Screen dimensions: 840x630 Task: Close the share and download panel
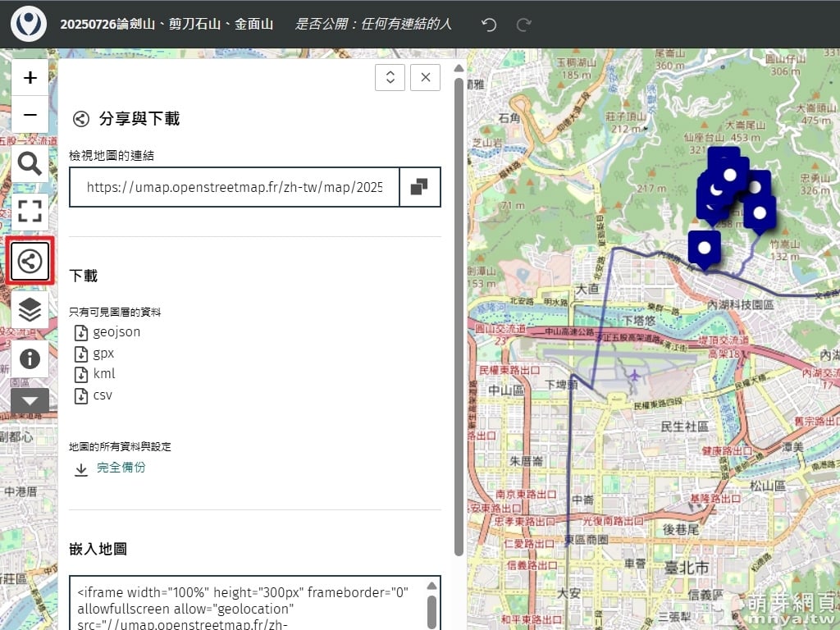425,77
